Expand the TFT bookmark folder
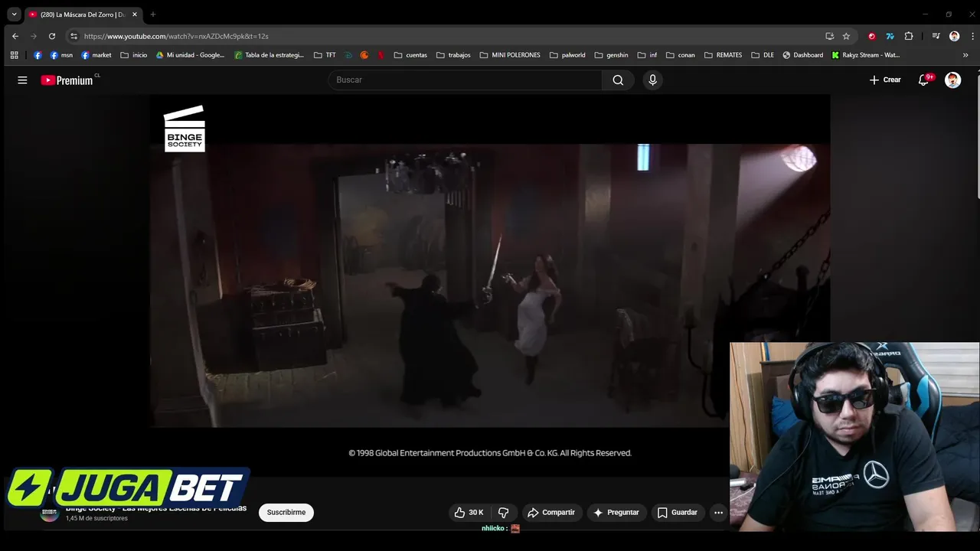This screenshot has width=980, height=551. pos(325,55)
